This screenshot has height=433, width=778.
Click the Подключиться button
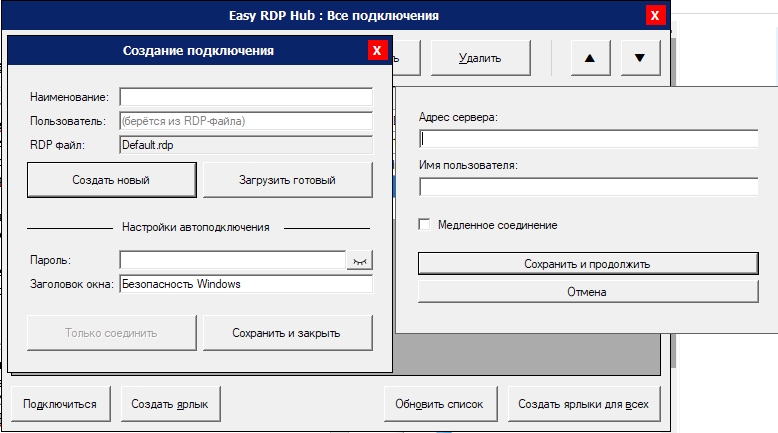pos(60,404)
